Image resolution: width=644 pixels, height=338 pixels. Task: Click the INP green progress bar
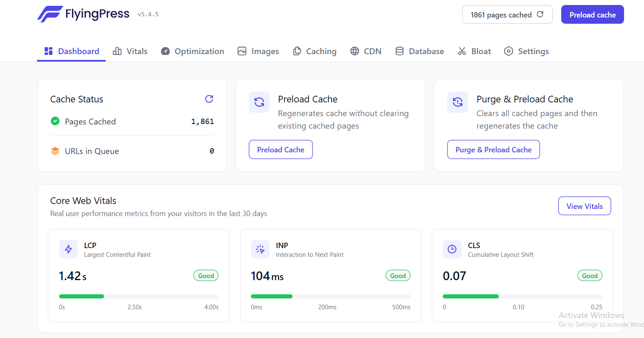[x=272, y=296]
